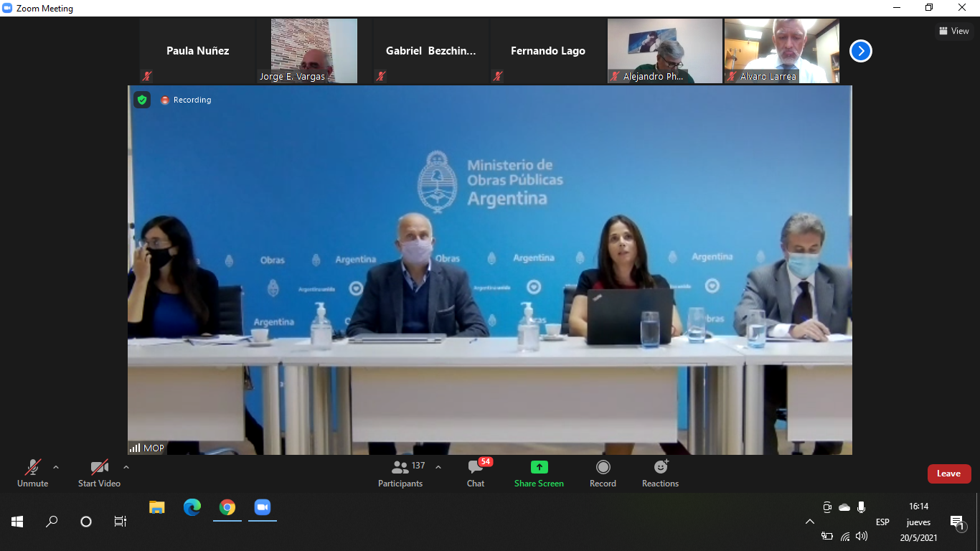Open Wi-Fi network tray icon
980x551 pixels.
click(845, 536)
